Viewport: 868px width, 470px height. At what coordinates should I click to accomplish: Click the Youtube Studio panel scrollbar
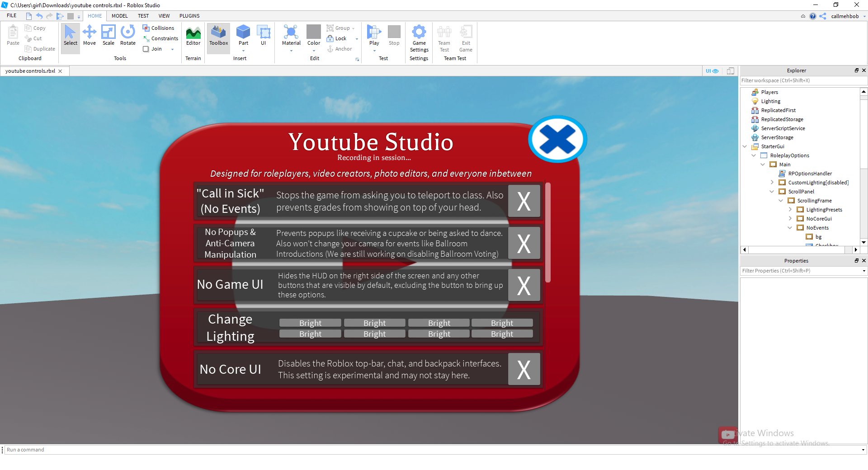(548, 232)
